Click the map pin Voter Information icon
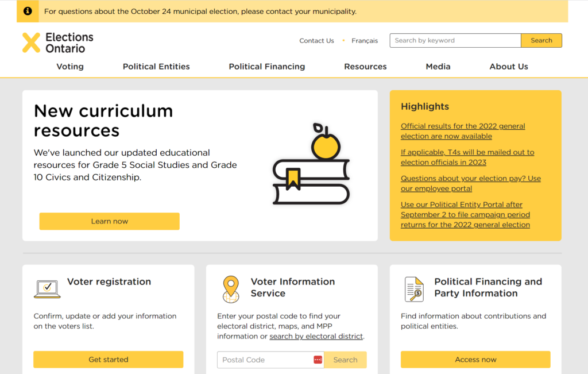Image resolution: width=588 pixels, height=374 pixels. (231, 289)
